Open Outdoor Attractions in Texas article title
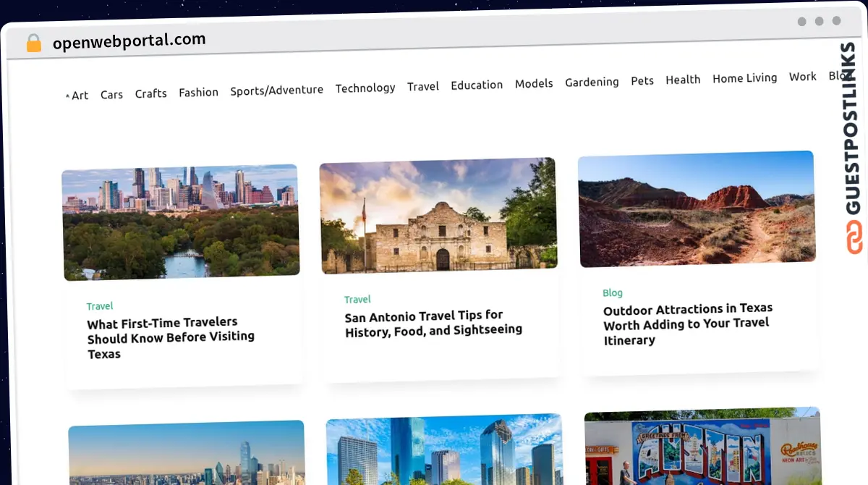Screen dimensions: 868x485 688,324
